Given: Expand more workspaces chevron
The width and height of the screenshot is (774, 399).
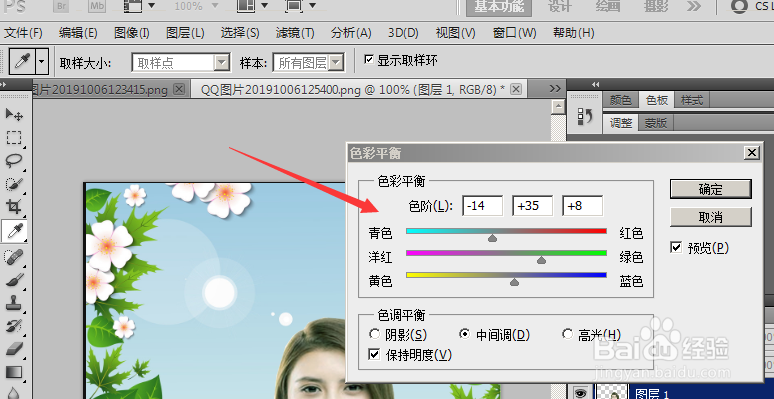Looking at the screenshot, I should (694, 6).
